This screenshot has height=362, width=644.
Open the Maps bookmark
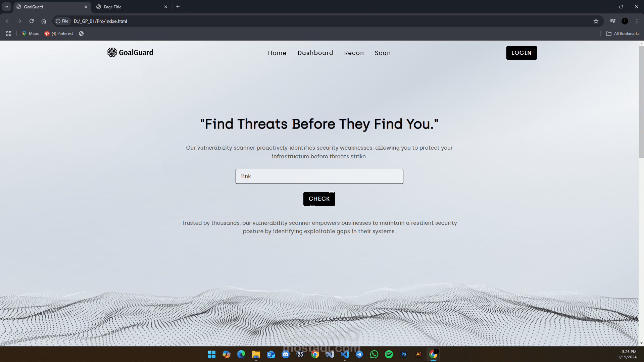(31, 34)
